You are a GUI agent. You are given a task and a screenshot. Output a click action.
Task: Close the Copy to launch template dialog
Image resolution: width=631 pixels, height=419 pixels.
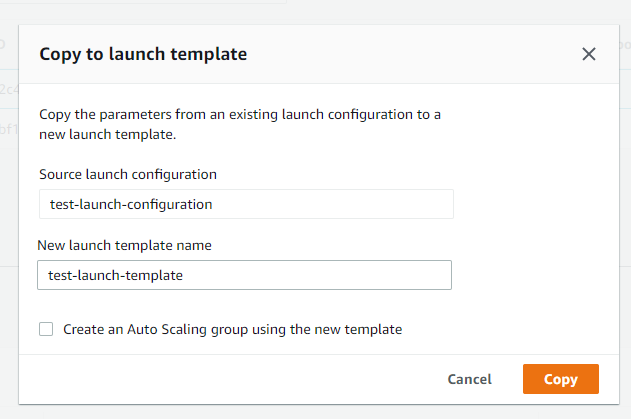[589, 54]
